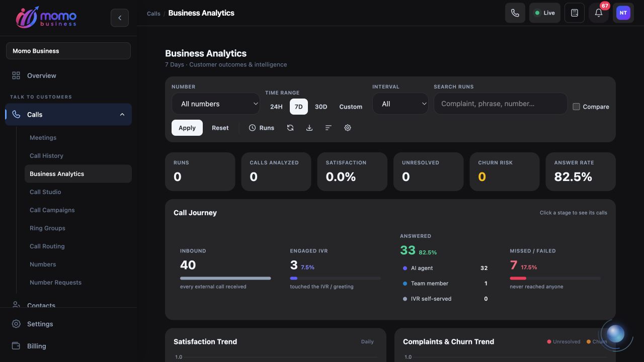Select the 7D time range

point(299,107)
